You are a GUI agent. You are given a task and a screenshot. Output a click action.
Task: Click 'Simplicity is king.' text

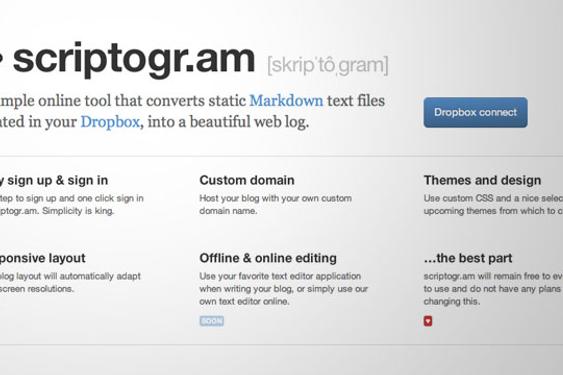coord(78,211)
